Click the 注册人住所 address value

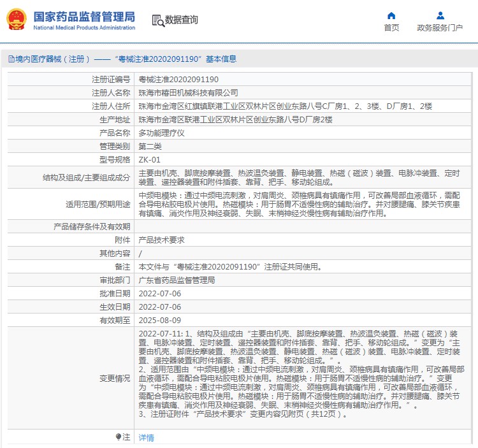[x=286, y=106]
